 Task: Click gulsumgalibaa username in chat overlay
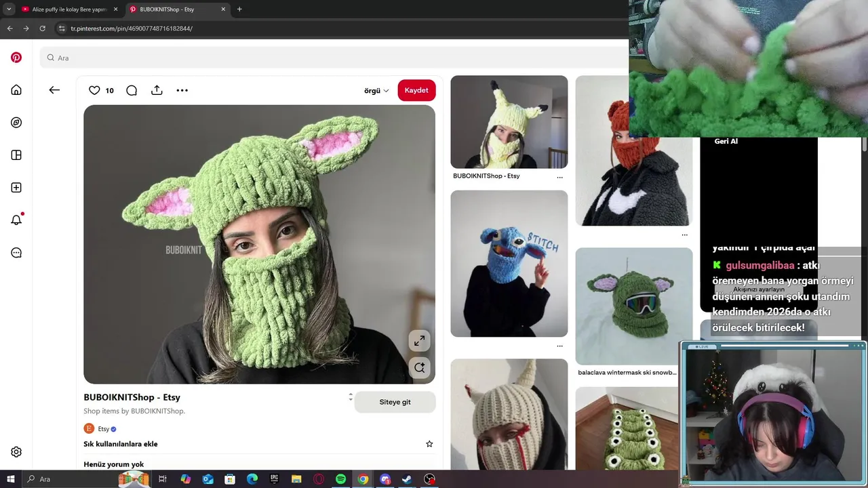pyautogui.click(x=759, y=266)
